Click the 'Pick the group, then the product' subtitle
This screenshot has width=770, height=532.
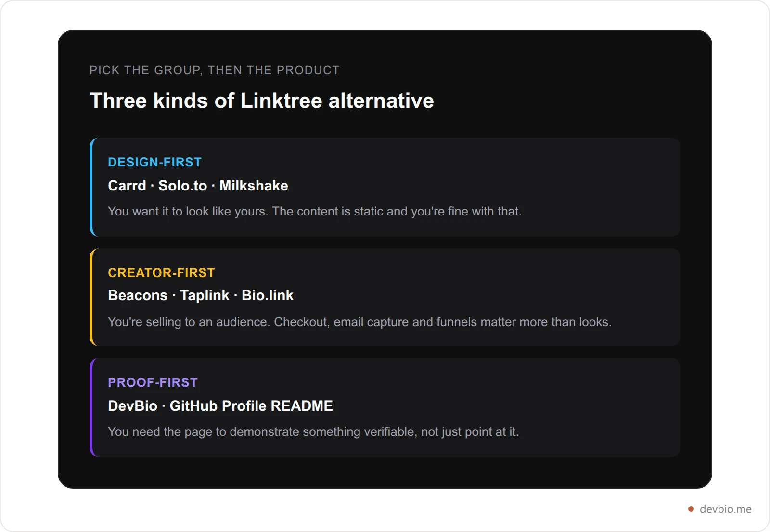(x=215, y=70)
